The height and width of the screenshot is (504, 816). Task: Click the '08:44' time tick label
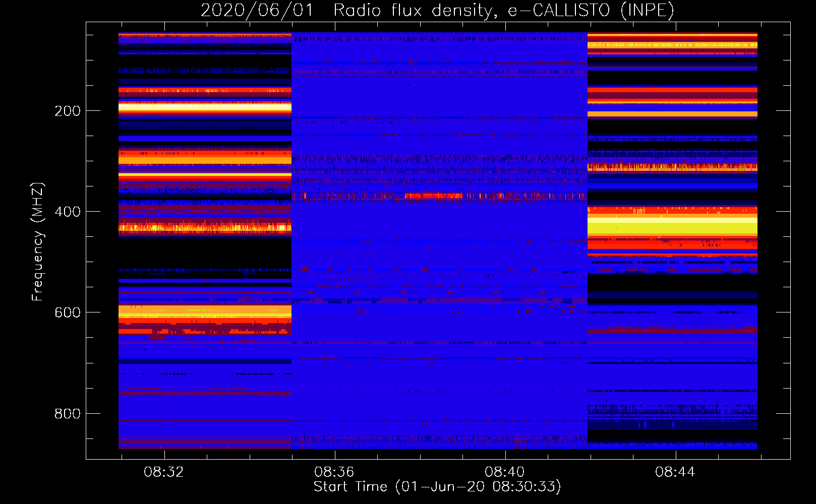pos(675,472)
